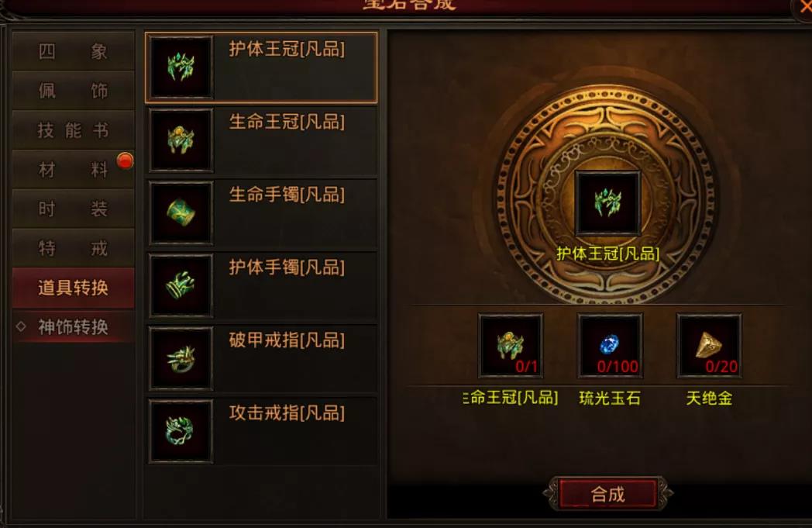
Task: Choose the 生命手镯[凡品] bracelet icon
Action: point(181,212)
